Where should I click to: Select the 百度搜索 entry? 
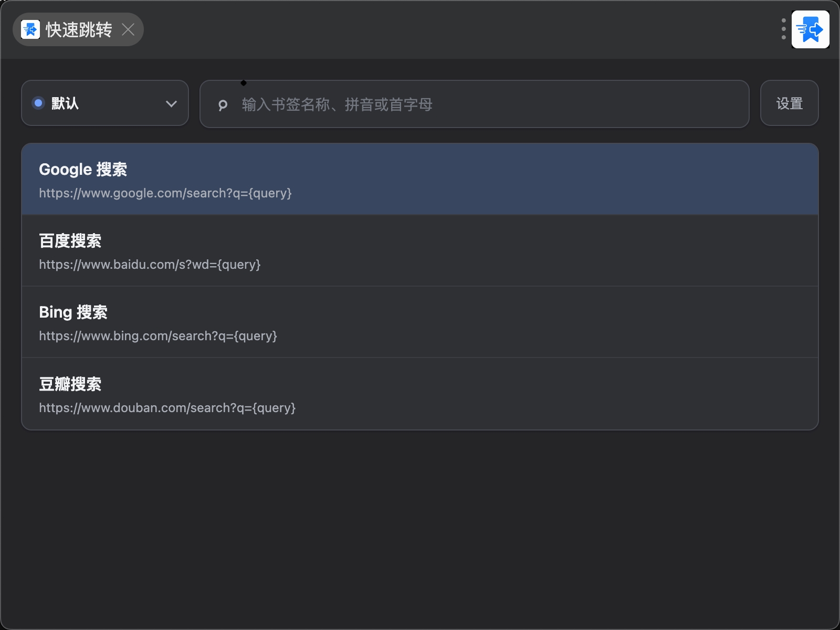point(420,250)
